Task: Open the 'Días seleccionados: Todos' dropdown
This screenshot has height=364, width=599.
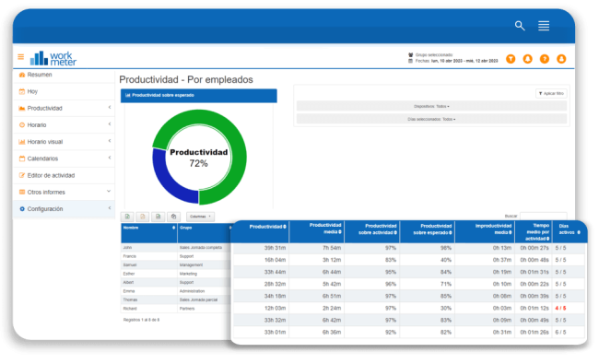Action: (431, 119)
